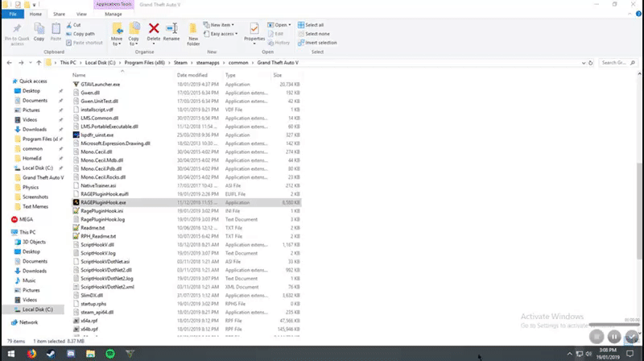Viewport: 644px width, 361px height.
Task: Switch to the View tab
Action: tap(81, 14)
